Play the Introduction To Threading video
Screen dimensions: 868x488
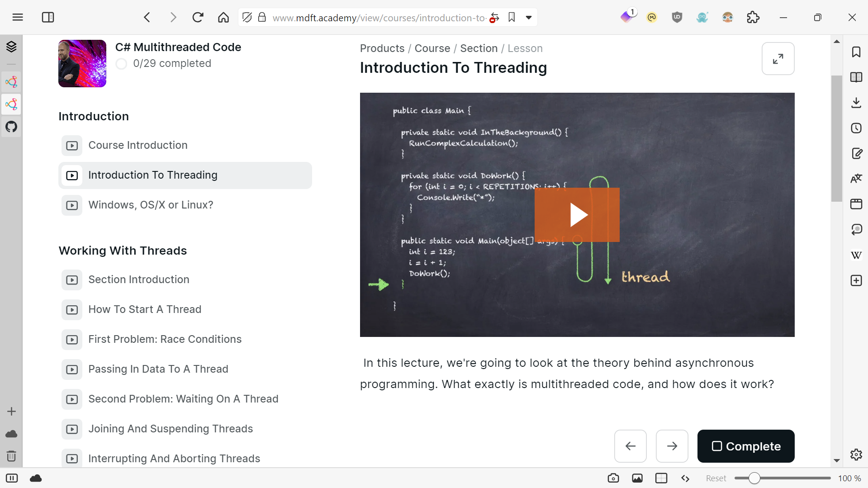578,214
